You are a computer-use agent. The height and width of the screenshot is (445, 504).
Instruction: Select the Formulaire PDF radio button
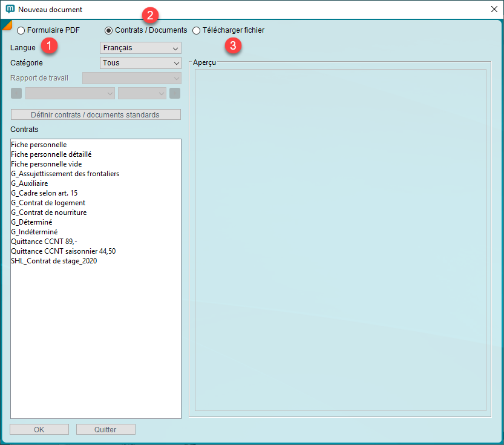(x=20, y=30)
